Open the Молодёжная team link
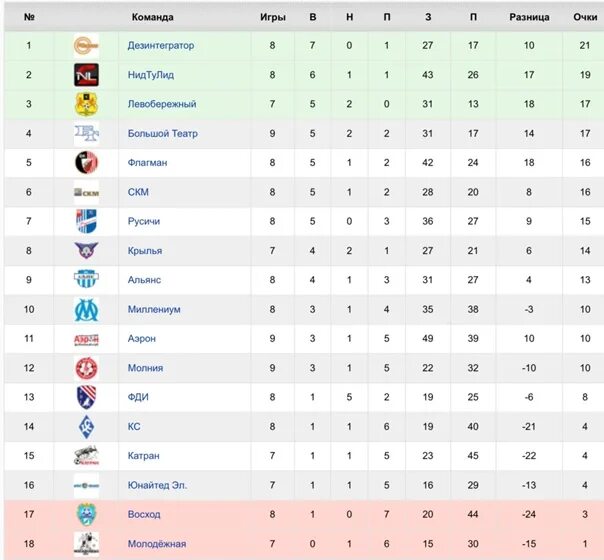Screen dimensions: 604x560 [x=157, y=544]
